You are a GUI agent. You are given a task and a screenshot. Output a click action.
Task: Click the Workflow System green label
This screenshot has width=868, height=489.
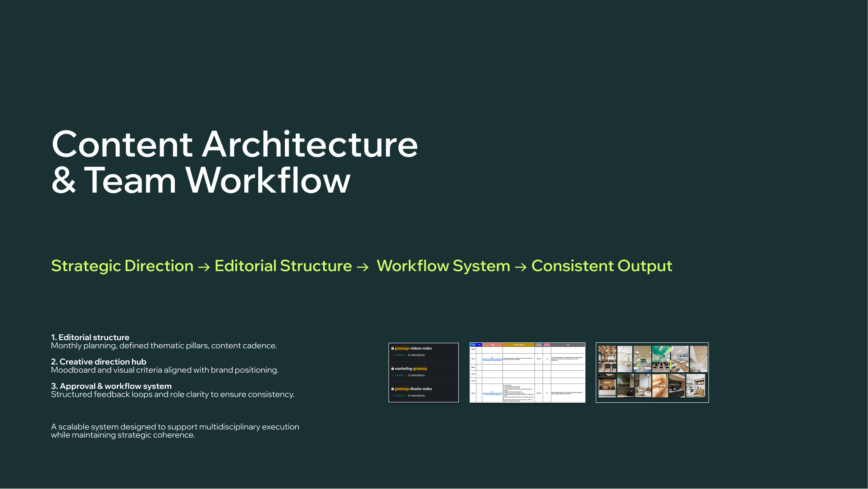pos(443,266)
